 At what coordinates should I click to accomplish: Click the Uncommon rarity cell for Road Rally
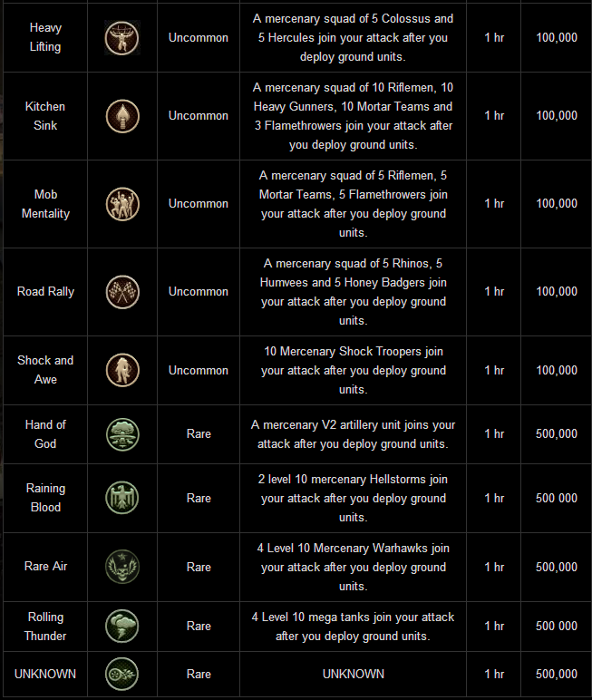pyautogui.click(x=199, y=291)
